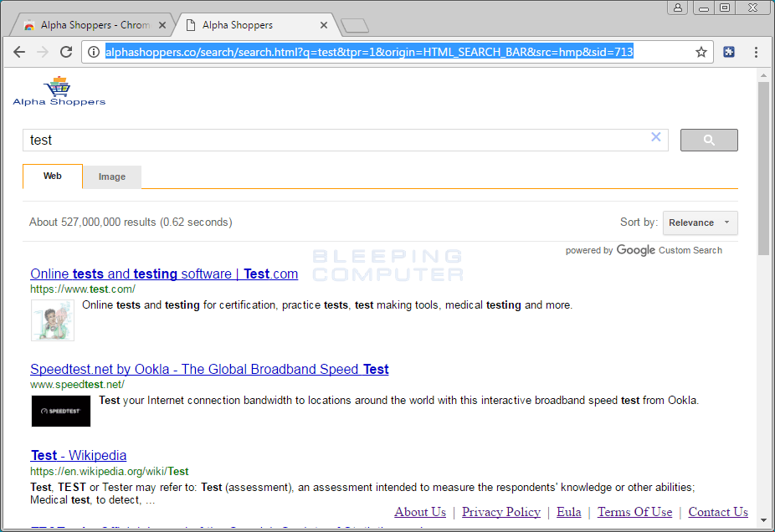Click the forward navigation arrow
The height and width of the screenshot is (532, 775).
pos(43,52)
